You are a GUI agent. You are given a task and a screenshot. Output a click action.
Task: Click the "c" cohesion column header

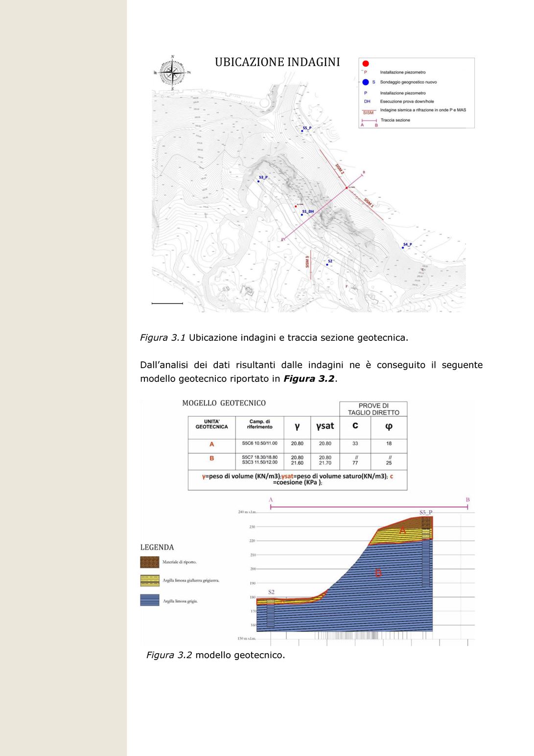point(355,425)
